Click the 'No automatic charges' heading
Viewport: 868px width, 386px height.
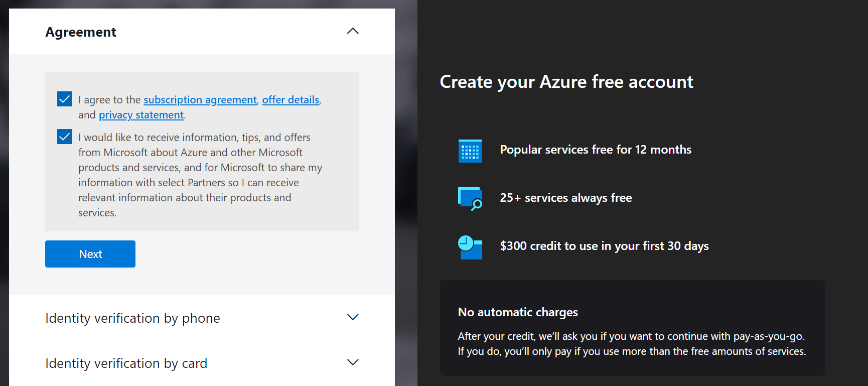pyautogui.click(x=518, y=312)
